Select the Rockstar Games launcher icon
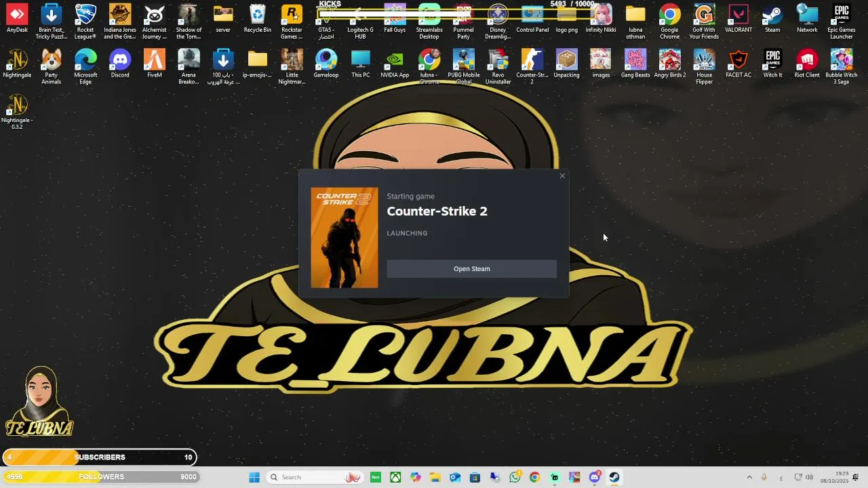The image size is (868, 488). [292, 22]
